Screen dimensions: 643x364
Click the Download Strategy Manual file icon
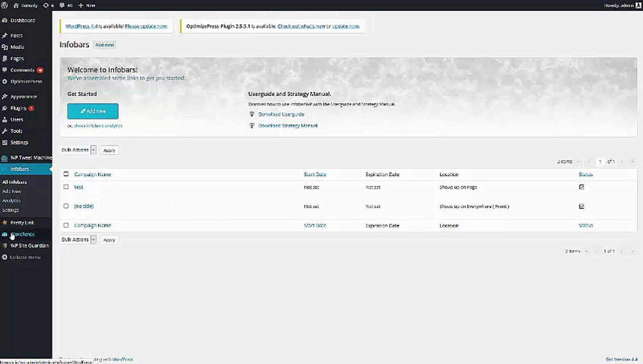pyautogui.click(x=252, y=125)
